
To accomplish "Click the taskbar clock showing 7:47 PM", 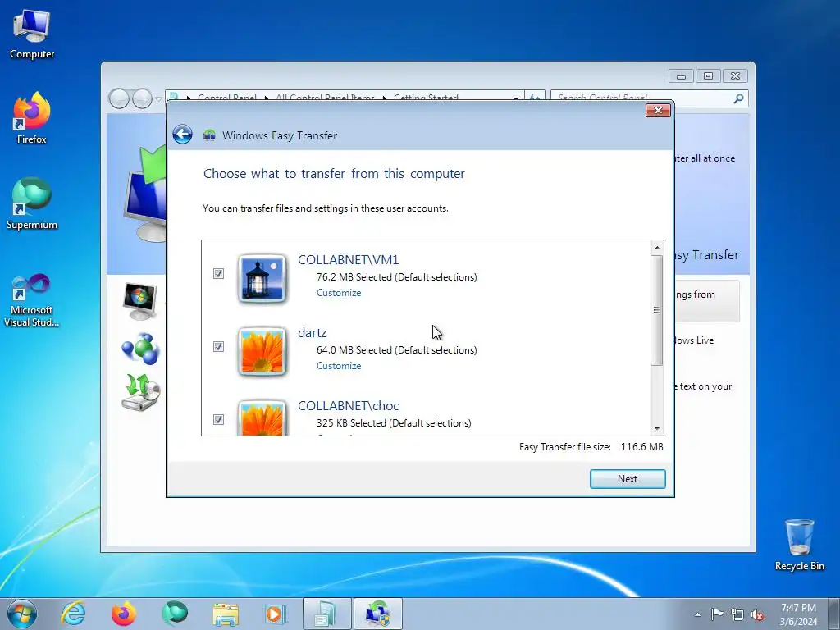I will (x=798, y=614).
